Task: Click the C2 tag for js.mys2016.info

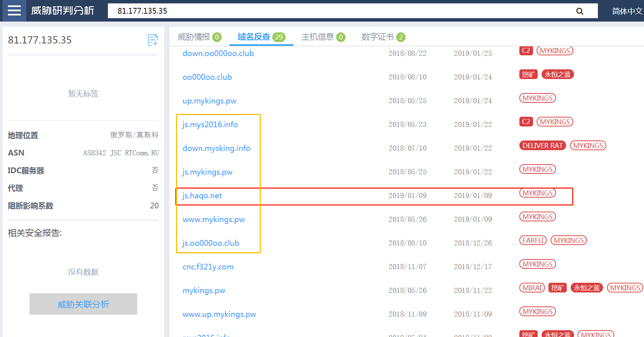Action: pyautogui.click(x=526, y=122)
